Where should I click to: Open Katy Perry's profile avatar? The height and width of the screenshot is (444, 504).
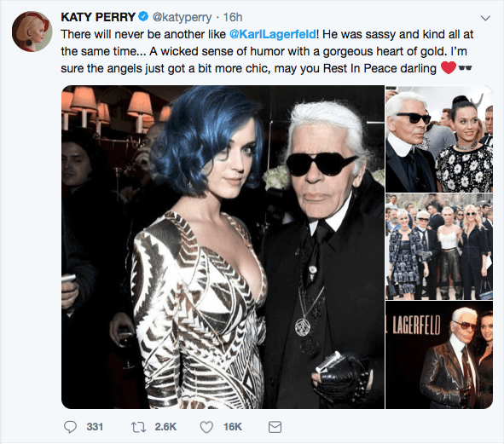coord(32,32)
